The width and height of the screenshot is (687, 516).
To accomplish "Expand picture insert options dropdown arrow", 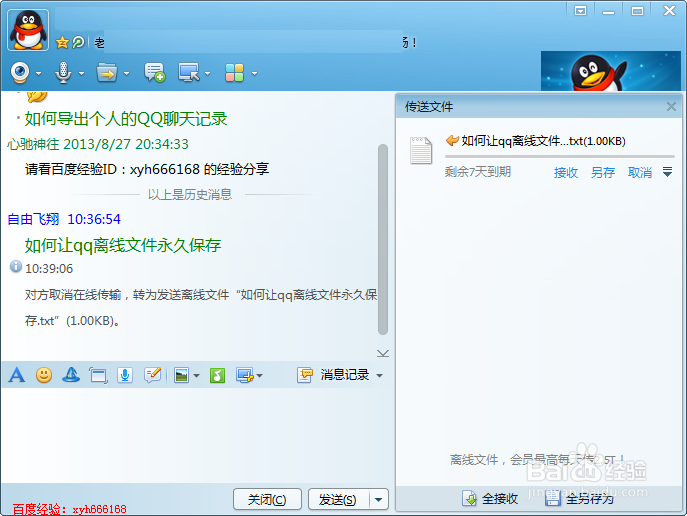I will [196, 376].
